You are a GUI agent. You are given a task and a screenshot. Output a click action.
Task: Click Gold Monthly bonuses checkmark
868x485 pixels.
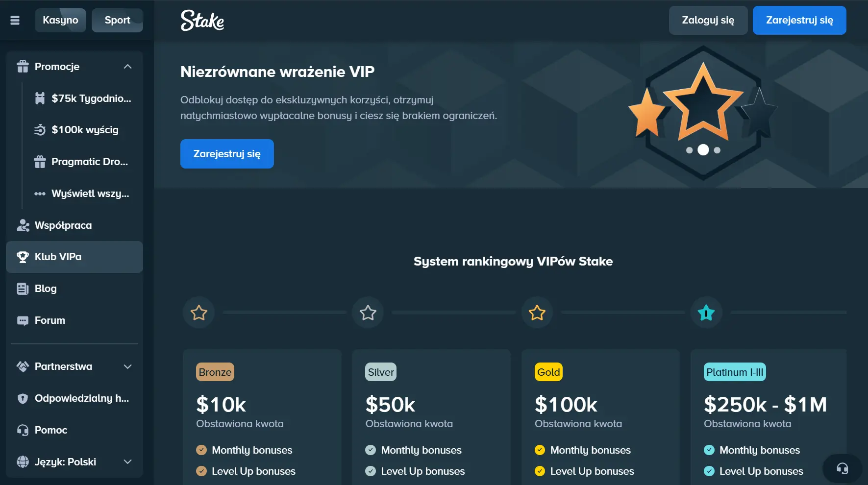[x=540, y=450]
